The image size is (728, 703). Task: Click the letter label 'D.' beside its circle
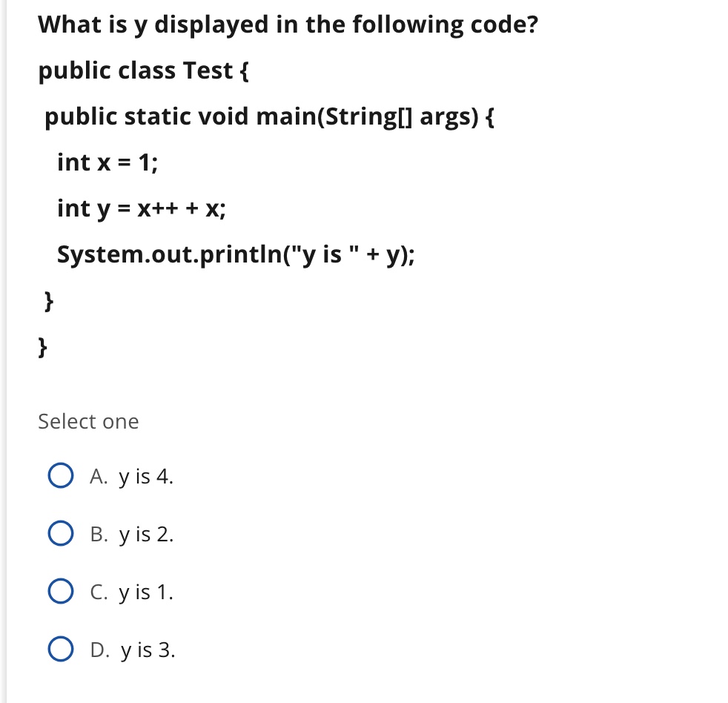[99, 650]
